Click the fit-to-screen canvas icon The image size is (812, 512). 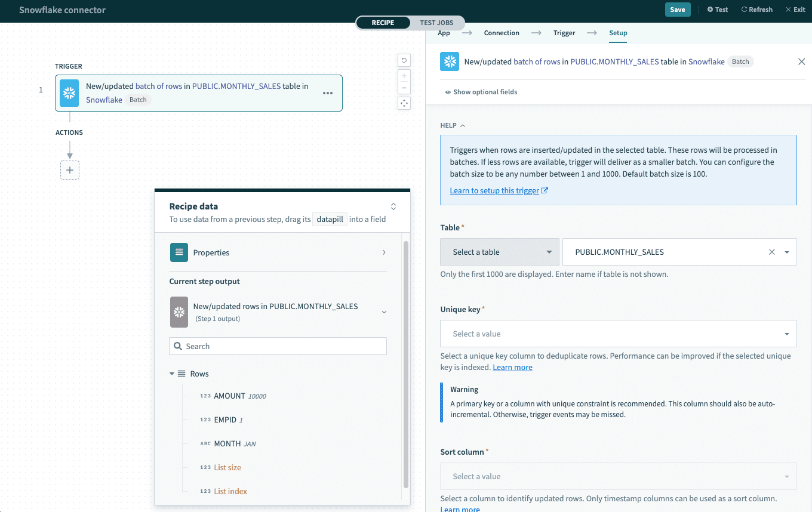(404, 103)
